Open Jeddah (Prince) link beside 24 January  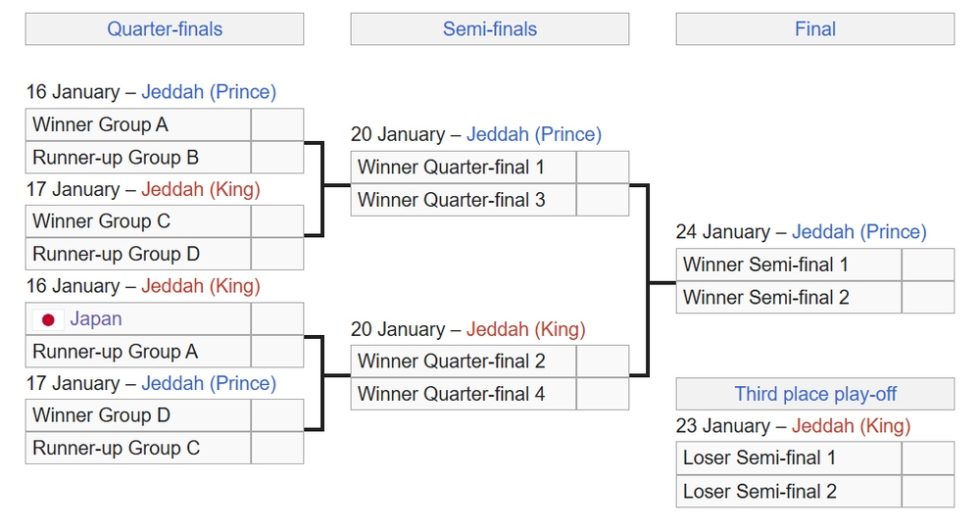tap(859, 232)
